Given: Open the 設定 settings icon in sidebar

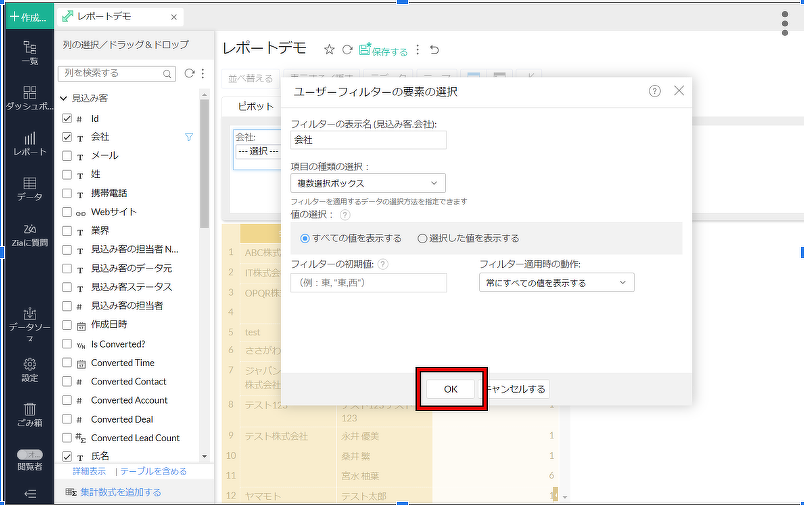Looking at the screenshot, I should pyautogui.click(x=30, y=369).
